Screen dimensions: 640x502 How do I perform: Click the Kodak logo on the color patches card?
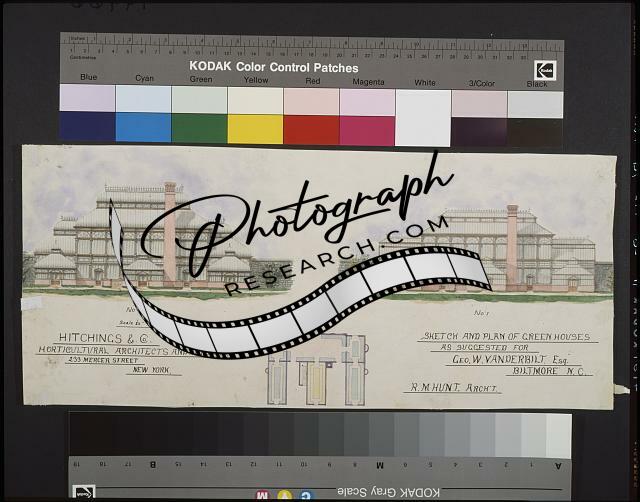[545, 71]
